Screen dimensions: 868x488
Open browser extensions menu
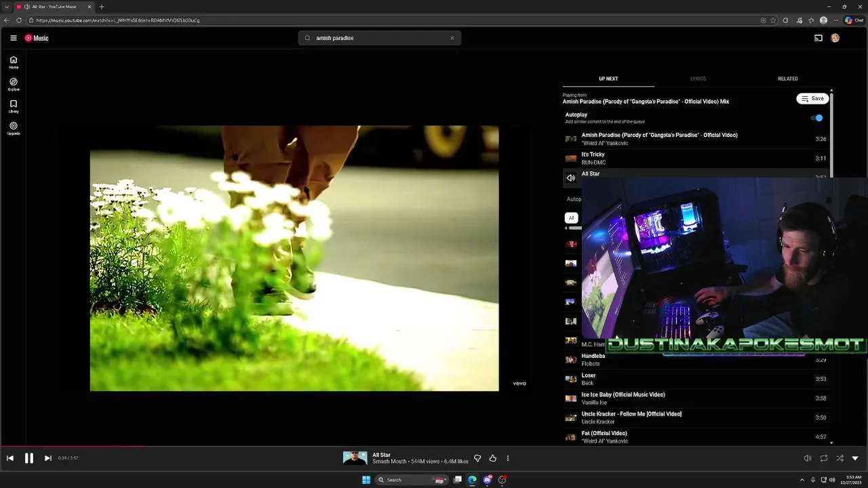[x=786, y=20]
